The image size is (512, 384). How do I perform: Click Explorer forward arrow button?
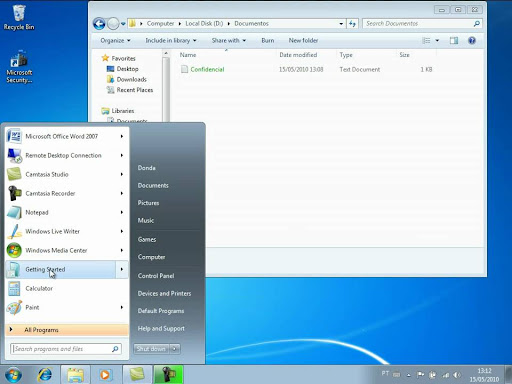pyautogui.click(x=113, y=24)
